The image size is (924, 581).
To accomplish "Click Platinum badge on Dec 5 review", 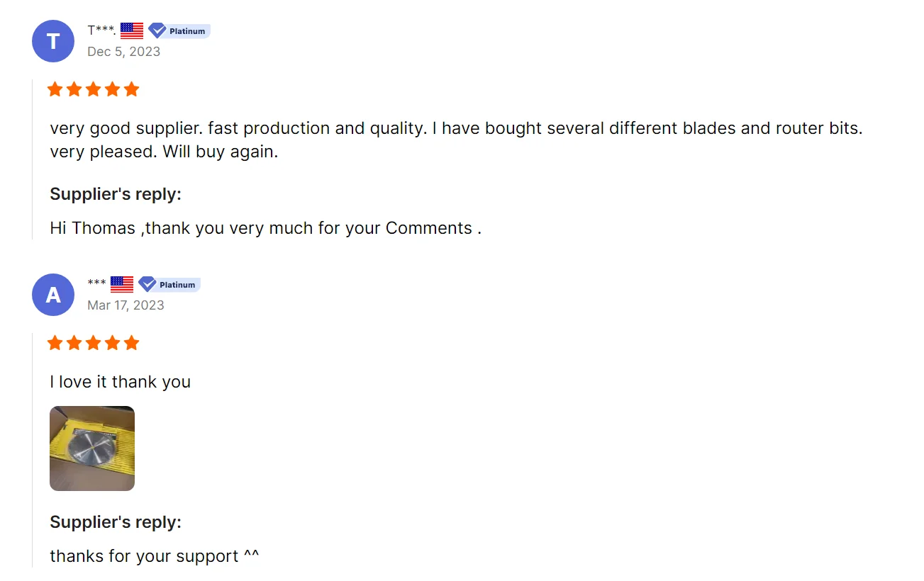I will tap(179, 30).
